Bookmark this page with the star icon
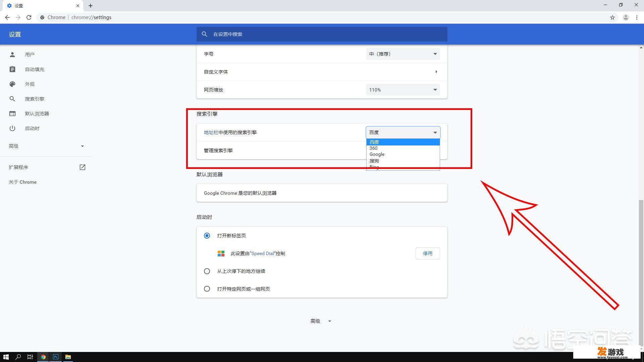The height and width of the screenshot is (362, 644). click(612, 17)
